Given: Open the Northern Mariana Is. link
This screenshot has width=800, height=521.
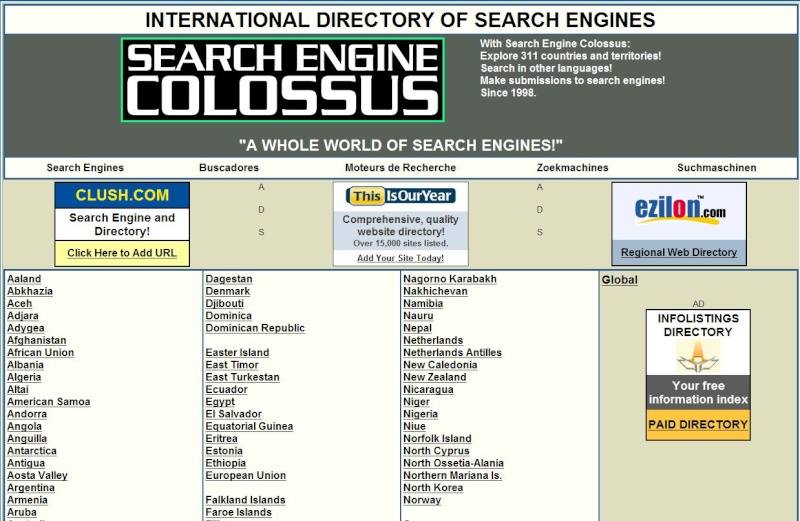Looking at the screenshot, I should click(x=453, y=475).
